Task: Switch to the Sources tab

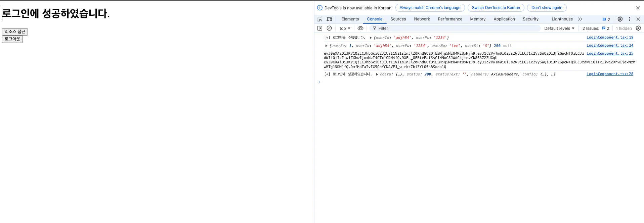Action: tap(398, 19)
